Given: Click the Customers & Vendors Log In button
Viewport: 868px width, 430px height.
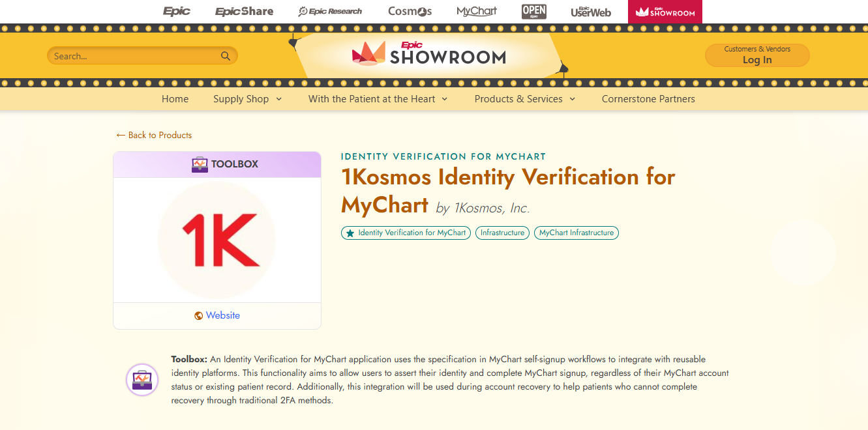Looking at the screenshot, I should pos(757,55).
